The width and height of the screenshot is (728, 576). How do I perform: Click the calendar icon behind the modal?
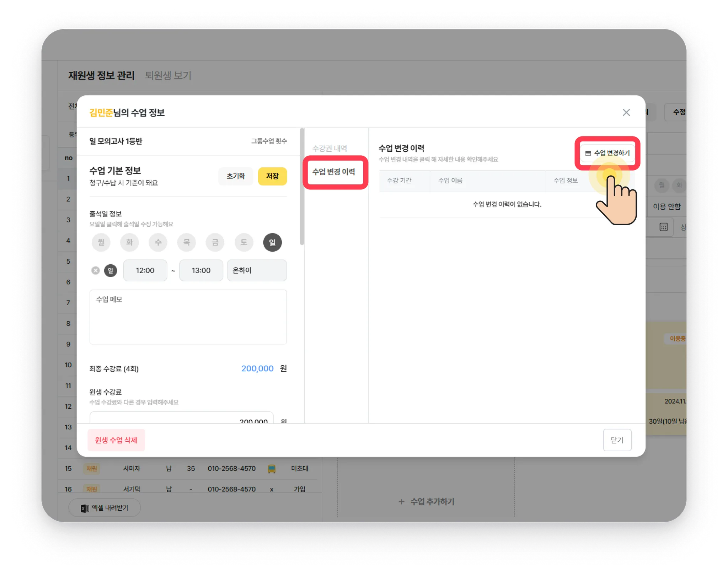(x=663, y=227)
